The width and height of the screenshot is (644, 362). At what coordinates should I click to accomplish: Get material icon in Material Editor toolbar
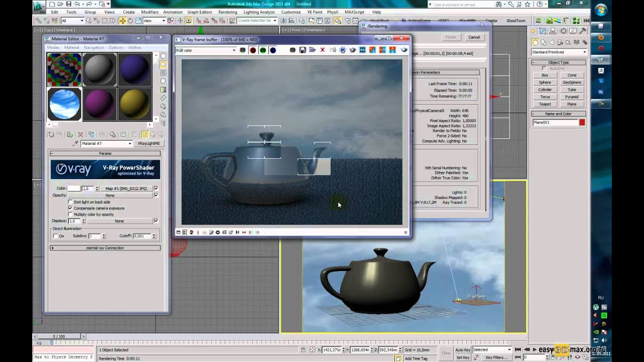51,135
